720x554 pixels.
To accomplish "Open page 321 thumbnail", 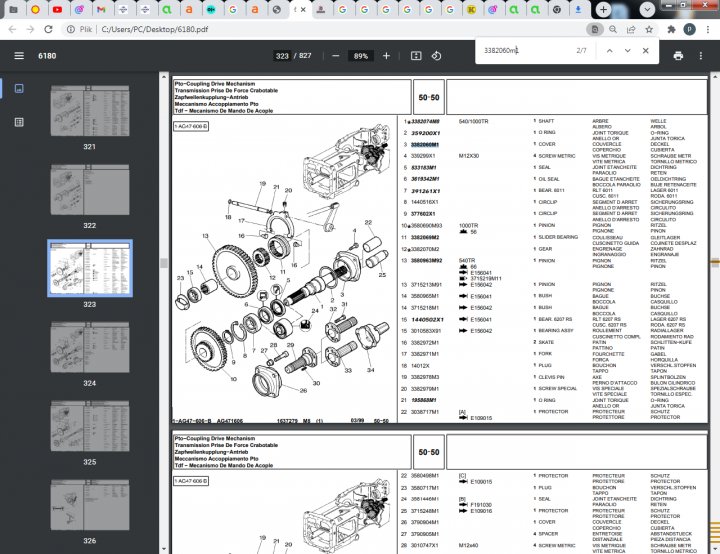I will click(x=90, y=111).
